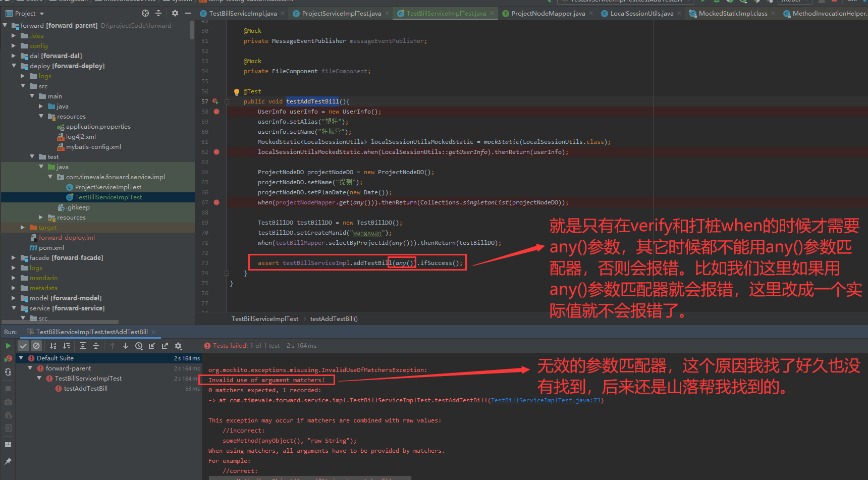This screenshot has height=480, width=868.
Task: Toggle breakpoint on line 67
Action: [216, 202]
